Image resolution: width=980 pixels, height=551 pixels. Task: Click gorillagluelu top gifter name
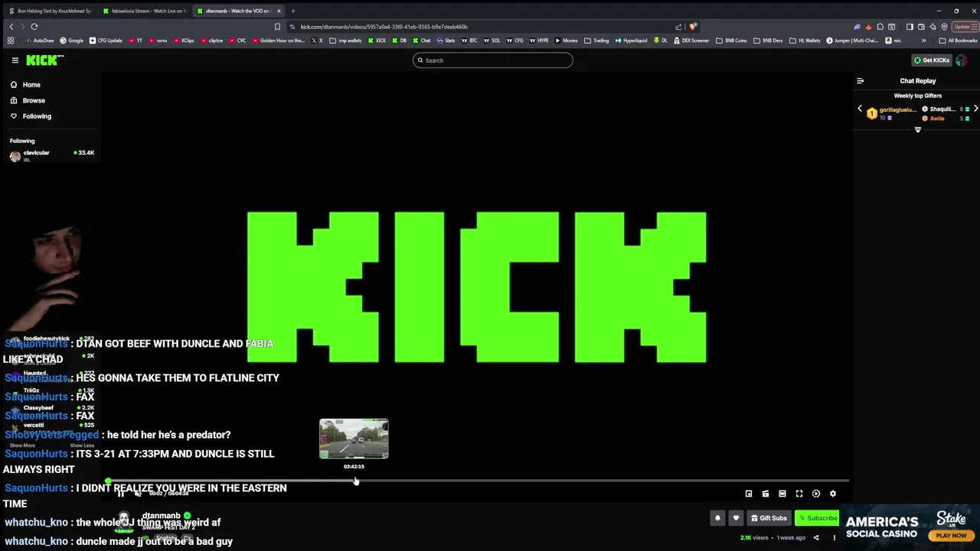point(897,110)
